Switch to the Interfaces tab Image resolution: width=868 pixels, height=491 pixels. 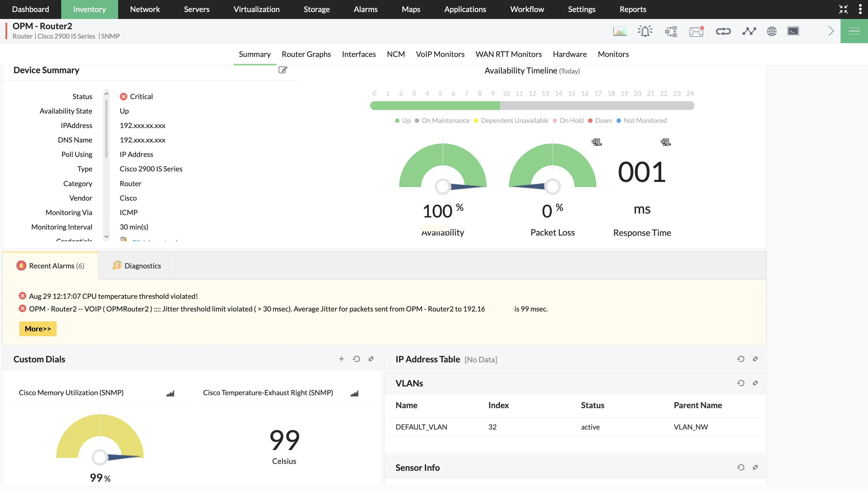click(359, 54)
